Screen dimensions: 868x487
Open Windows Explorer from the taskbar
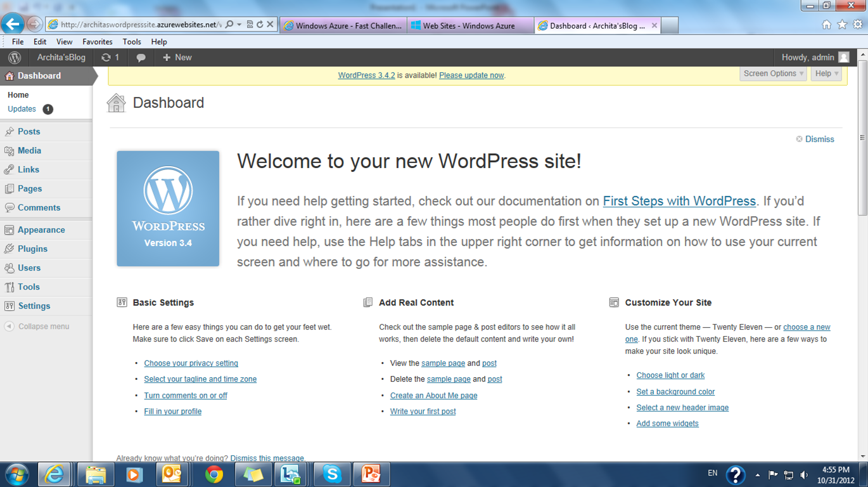(x=96, y=474)
